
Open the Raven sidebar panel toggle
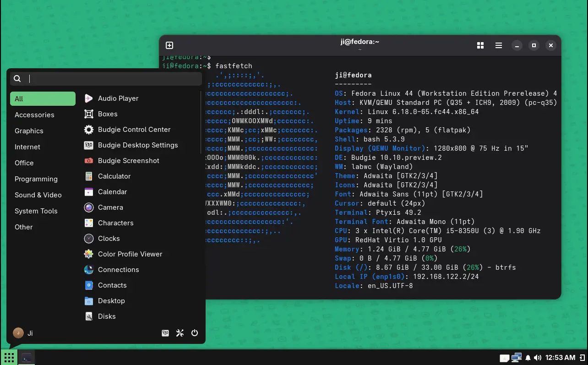pyautogui.click(x=582, y=357)
